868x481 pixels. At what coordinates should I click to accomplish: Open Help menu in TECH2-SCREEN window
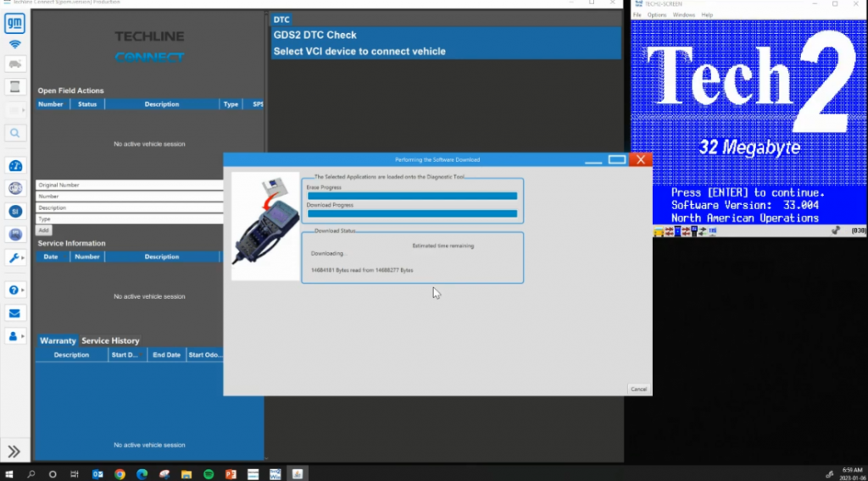[707, 15]
